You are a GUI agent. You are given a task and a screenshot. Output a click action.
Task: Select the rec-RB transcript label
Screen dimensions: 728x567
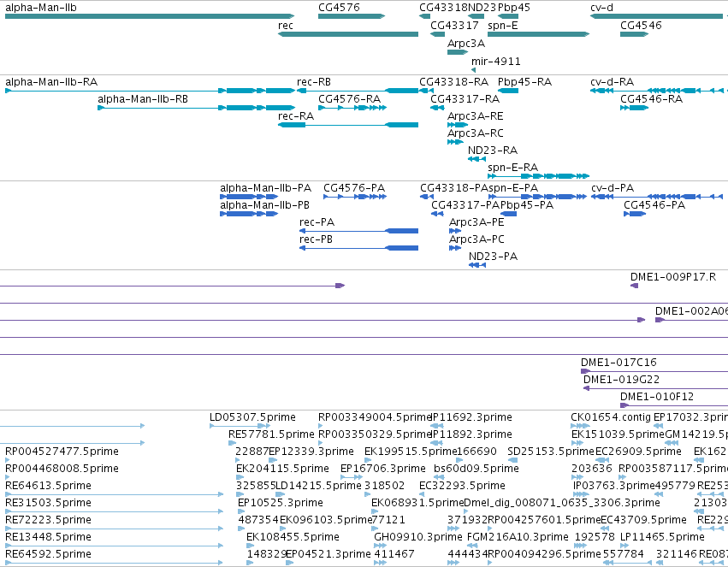point(314,82)
